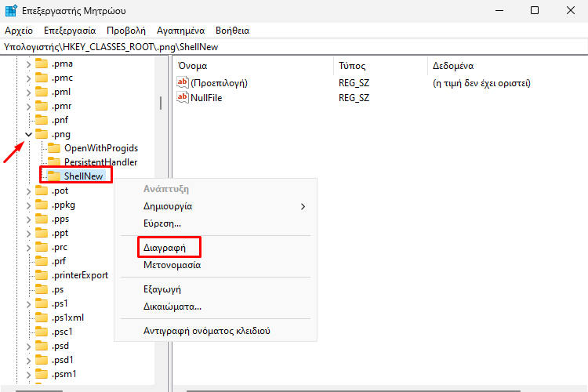The height and width of the screenshot is (392, 588).
Task: Select the .pot folder icon
Action: 42,191
